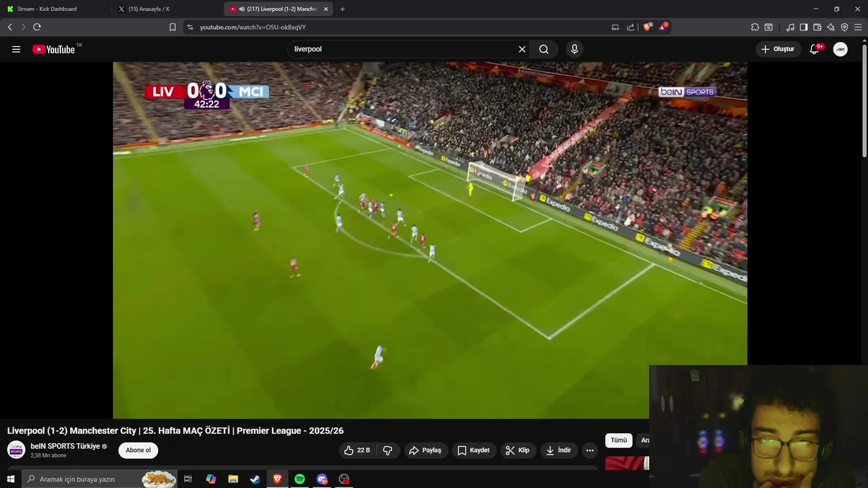Open Task View from the taskbar
The image size is (868, 488).
pyautogui.click(x=188, y=479)
